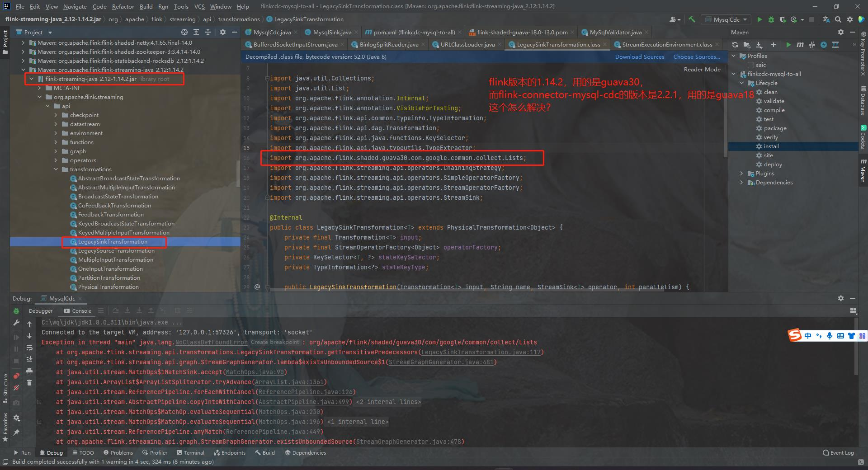Switch to Debugger tab
The width and height of the screenshot is (868, 470).
(41, 311)
